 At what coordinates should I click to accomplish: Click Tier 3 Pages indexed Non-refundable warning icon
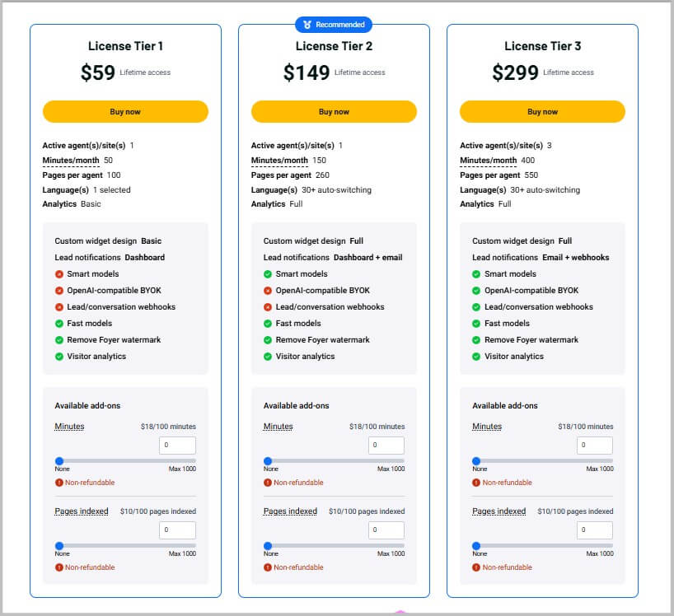[x=476, y=567]
